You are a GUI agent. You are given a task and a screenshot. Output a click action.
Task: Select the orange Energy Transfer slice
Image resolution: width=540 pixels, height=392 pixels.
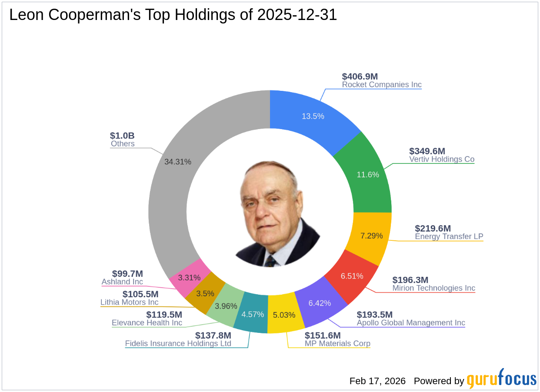pyautogui.click(x=371, y=236)
